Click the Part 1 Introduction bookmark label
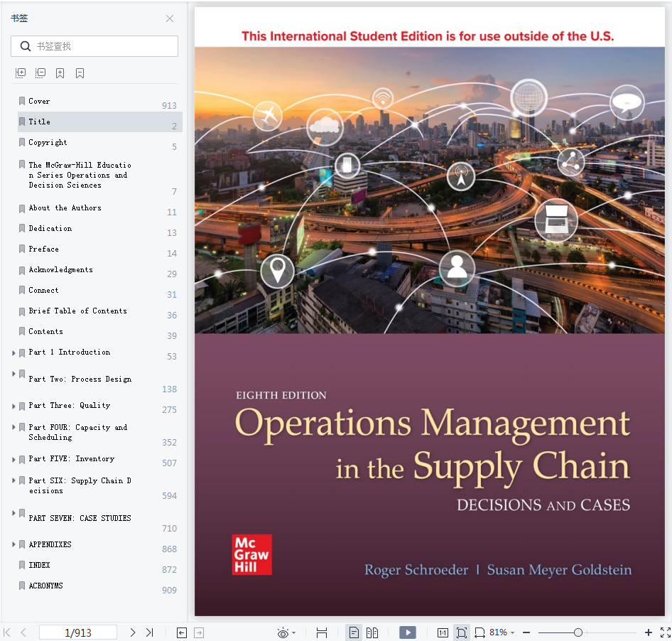This screenshot has width=672, height=641. (x=70, y=352)
